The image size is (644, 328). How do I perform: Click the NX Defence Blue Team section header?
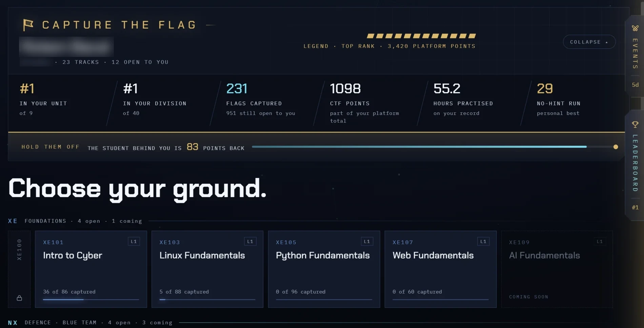(90, 323)
